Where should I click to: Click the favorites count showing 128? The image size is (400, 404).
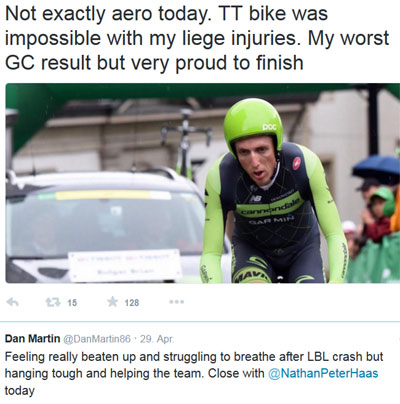pyautogui.click(x=132, y=303)
